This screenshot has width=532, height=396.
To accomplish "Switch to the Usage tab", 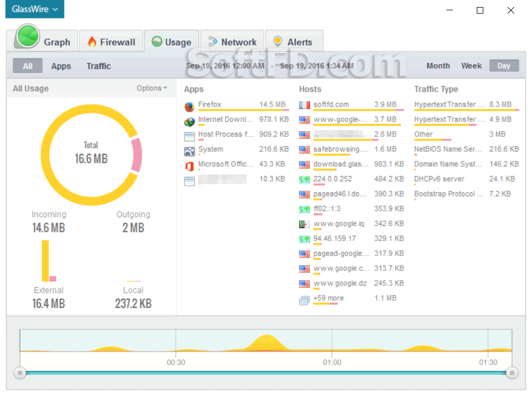I will click(172, 41).
